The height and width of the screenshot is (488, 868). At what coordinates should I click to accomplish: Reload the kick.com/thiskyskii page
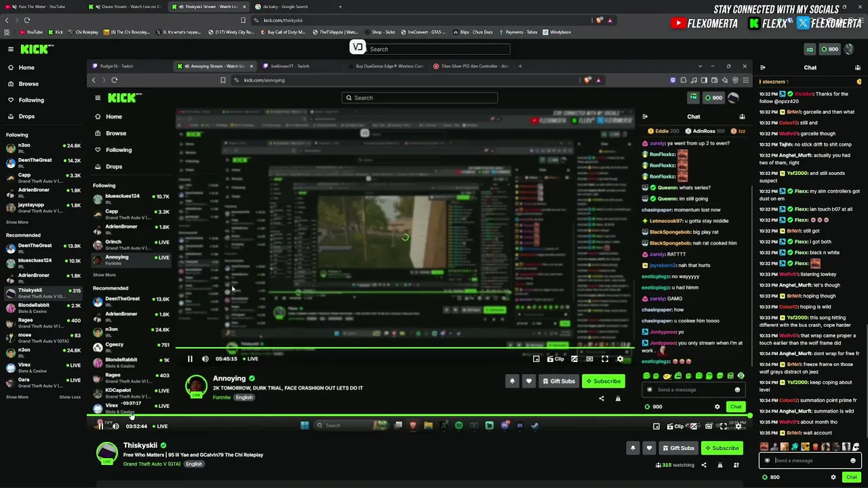coord(27,20)
